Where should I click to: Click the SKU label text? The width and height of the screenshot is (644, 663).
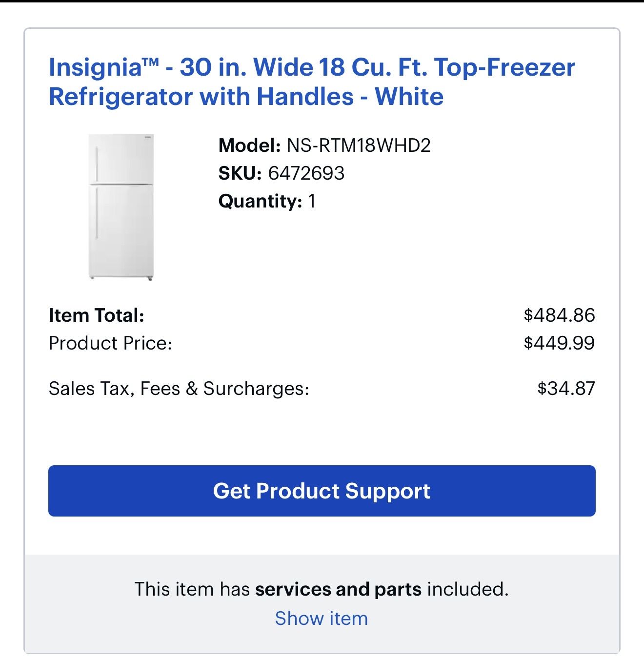240,173
